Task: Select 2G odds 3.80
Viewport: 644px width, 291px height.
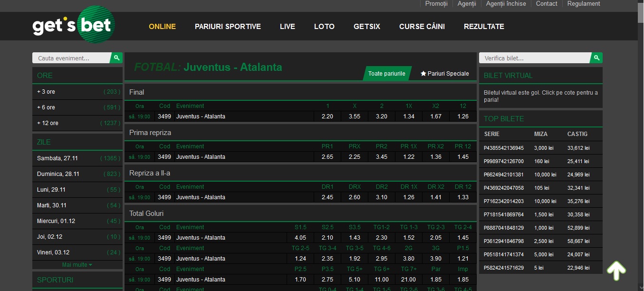Action: coord(409,259)
